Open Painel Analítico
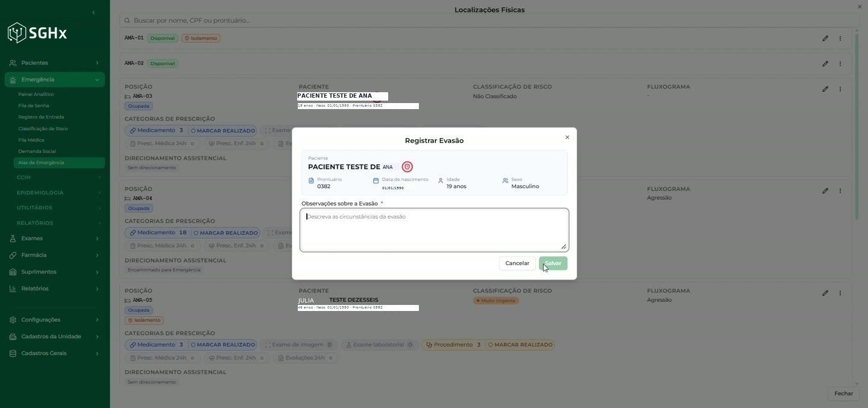 pos(36,95)
